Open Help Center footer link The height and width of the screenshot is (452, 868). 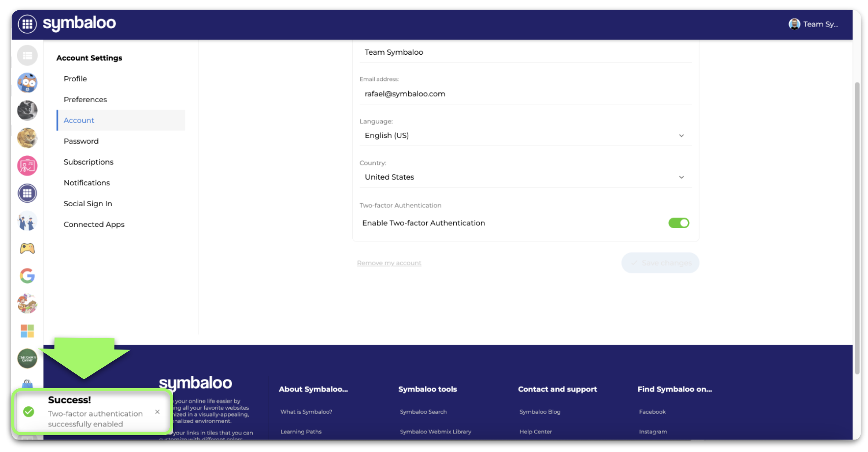[x=535, y=432]
